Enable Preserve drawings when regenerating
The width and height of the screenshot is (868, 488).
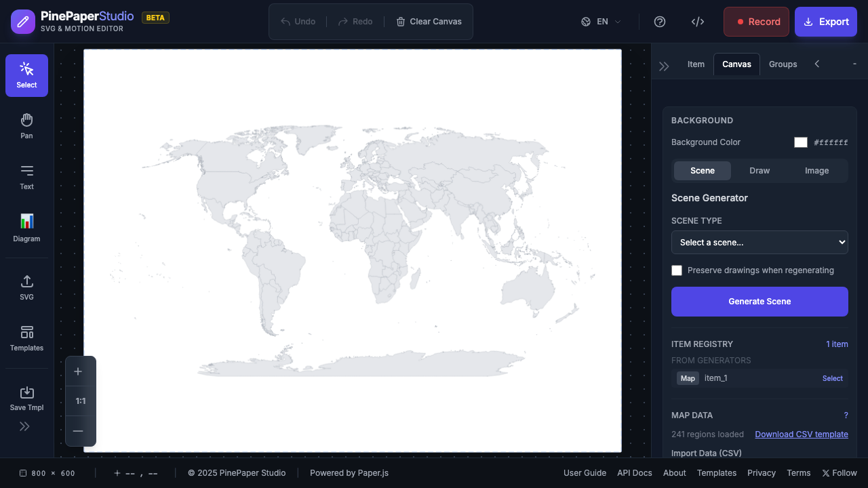(x=676, y=270)
